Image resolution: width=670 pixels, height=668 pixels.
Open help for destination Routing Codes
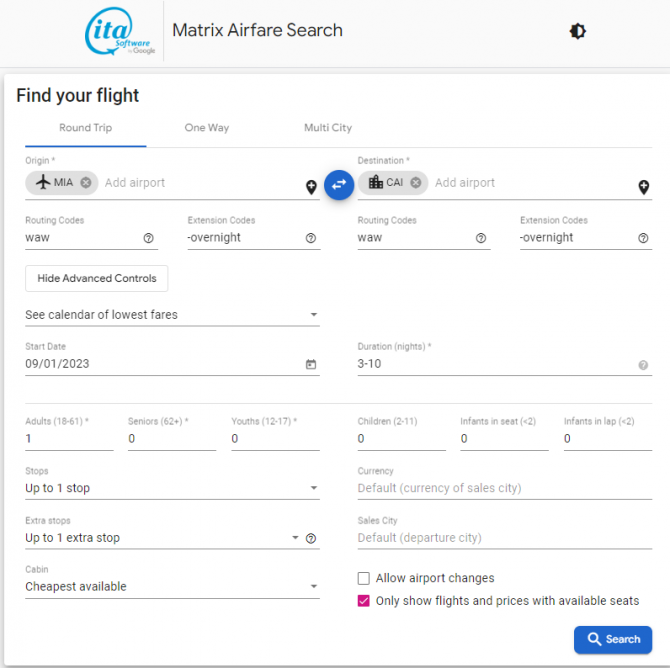tap(481, 238)
